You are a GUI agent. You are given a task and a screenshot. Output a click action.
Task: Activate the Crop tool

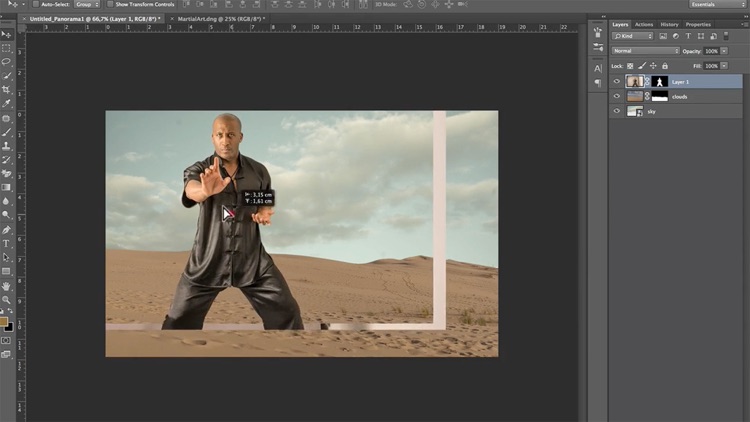pyautogui.click(x=6, y=89)
